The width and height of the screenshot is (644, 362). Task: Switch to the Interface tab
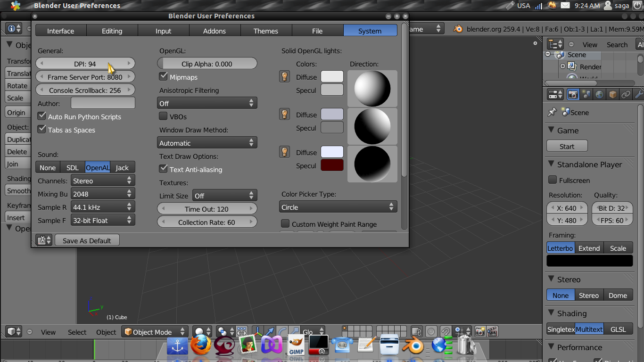coord(61,31)
